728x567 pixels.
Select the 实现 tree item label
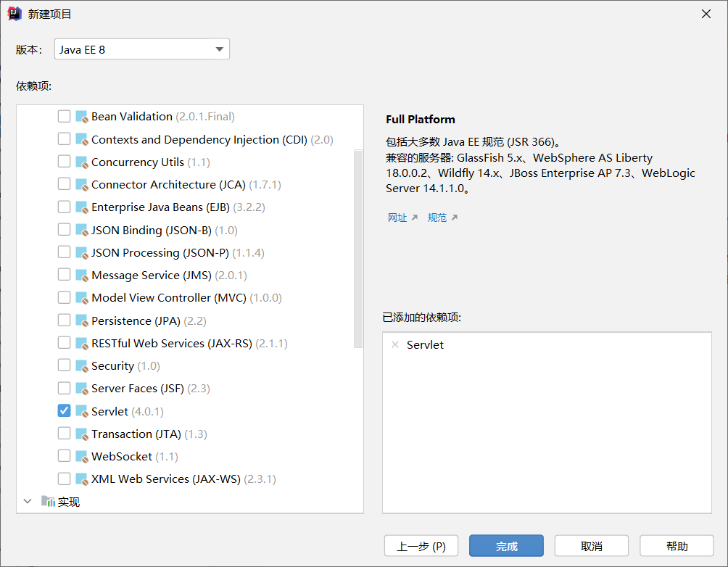69,502
